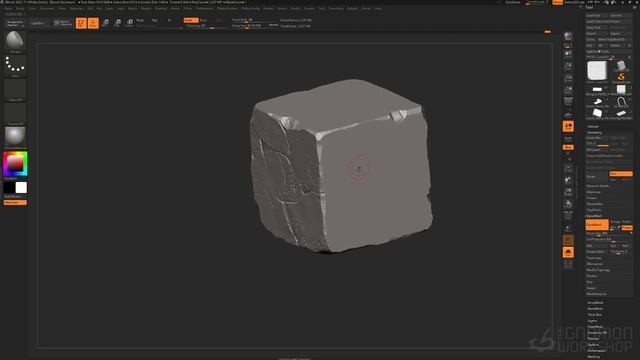
Task: Toggle DynaMesh Project option
Action: point(627,227)
